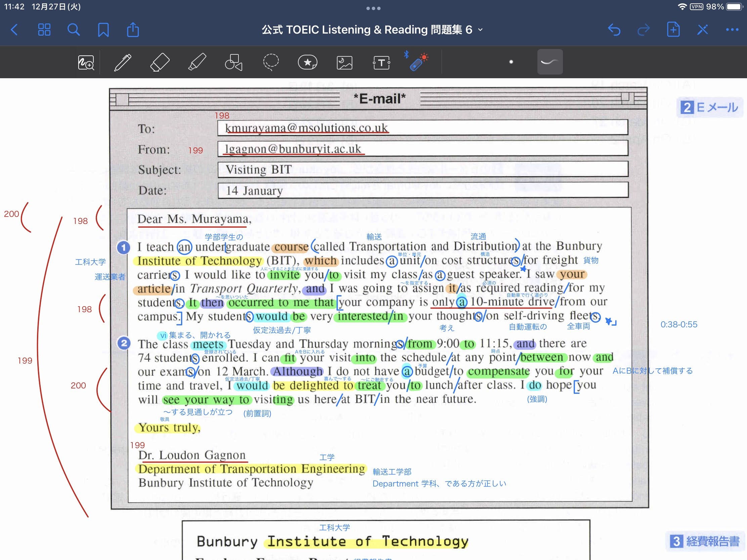Select the Text box tool
This screenshot has width=747, height=560.
[x=381, y=62]
